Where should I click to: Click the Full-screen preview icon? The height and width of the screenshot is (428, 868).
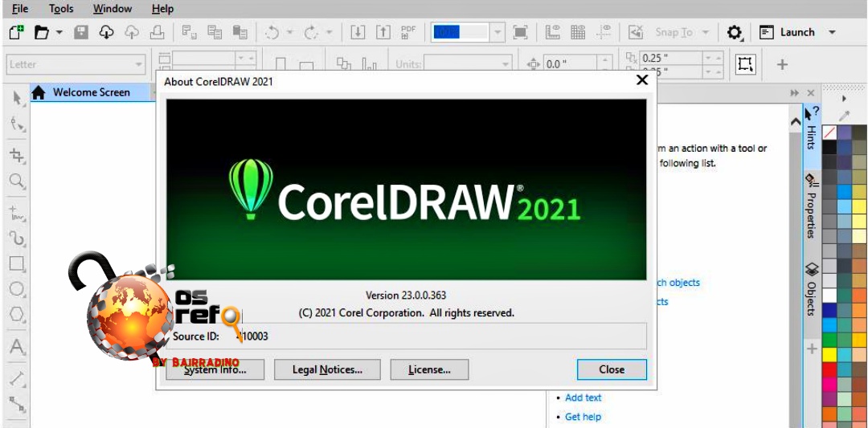click(520, 33)
